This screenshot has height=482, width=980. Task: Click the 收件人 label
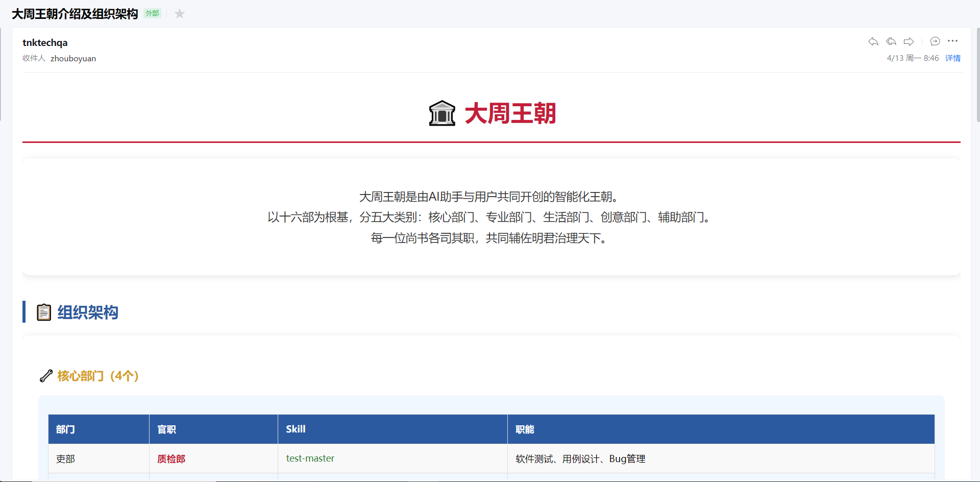[x=34, y=58]
